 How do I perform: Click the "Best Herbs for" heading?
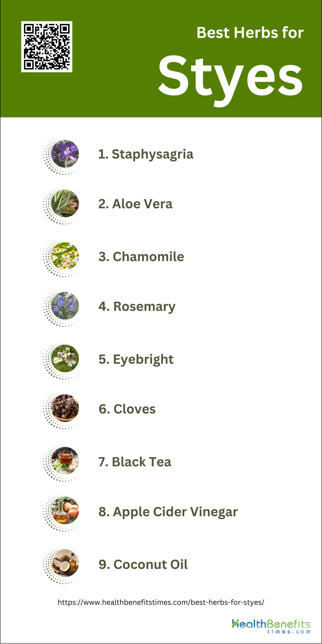pyautogui.click(x=250, y=33)
